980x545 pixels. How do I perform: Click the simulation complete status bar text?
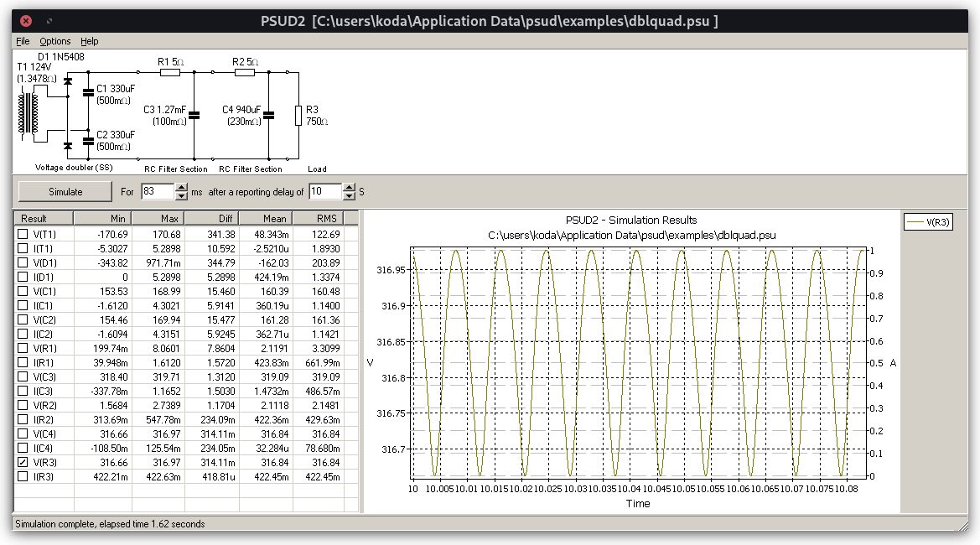click(x=110, y=524)
